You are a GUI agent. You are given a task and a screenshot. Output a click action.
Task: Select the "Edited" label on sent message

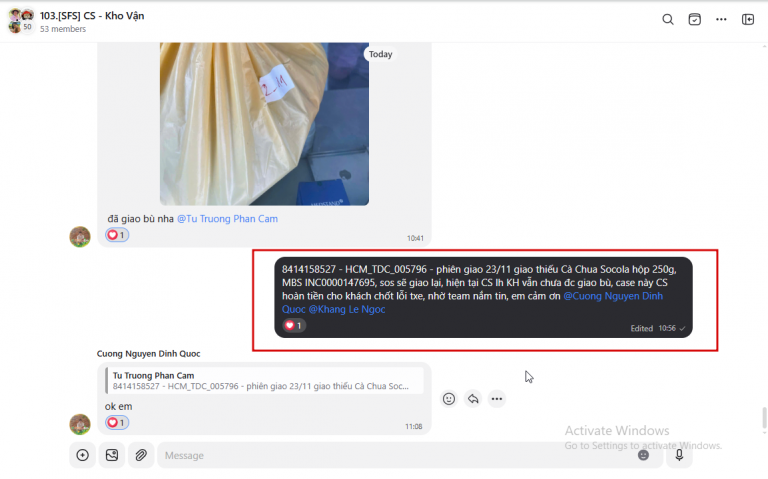(x=642, y=329)
